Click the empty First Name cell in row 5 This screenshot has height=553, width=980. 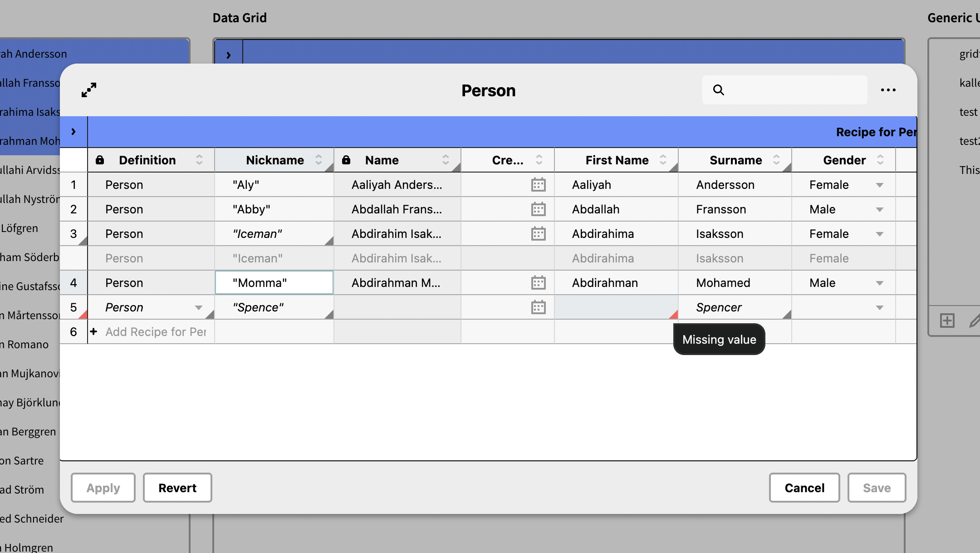click(615, 307)
